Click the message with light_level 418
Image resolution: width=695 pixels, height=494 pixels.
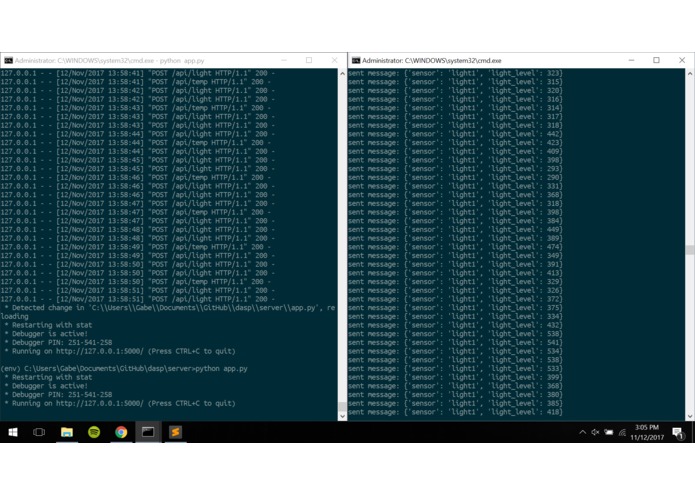[x=455, y=412]
